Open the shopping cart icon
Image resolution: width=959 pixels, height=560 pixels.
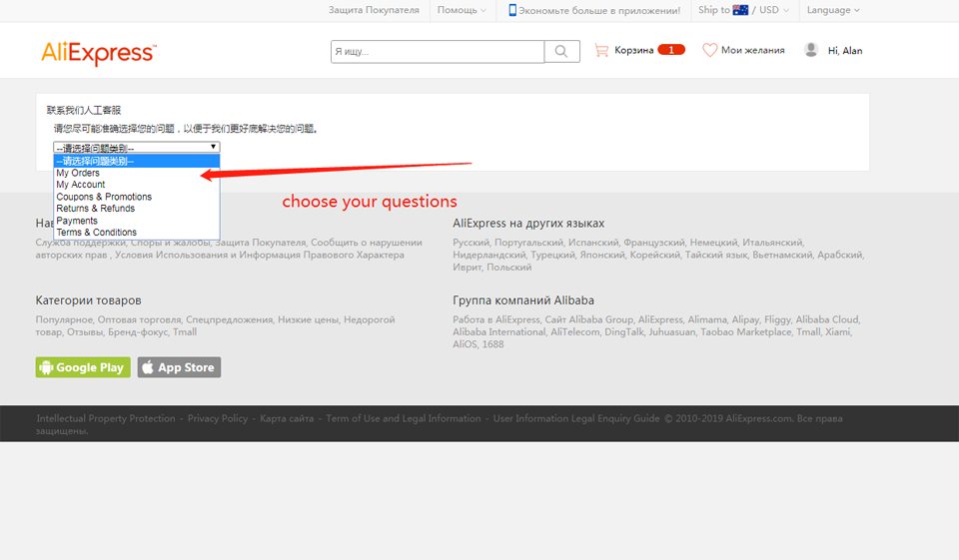tap(601, 50)
